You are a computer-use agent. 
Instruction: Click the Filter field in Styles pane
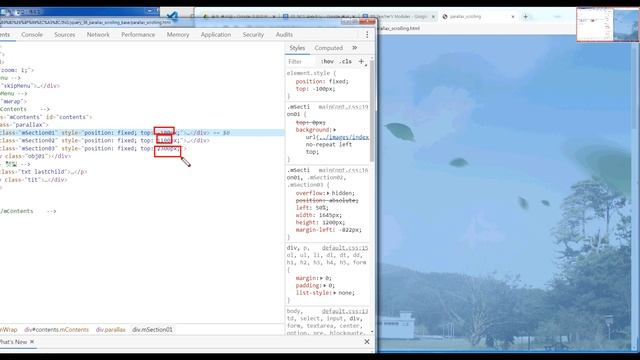coord(302,62)
